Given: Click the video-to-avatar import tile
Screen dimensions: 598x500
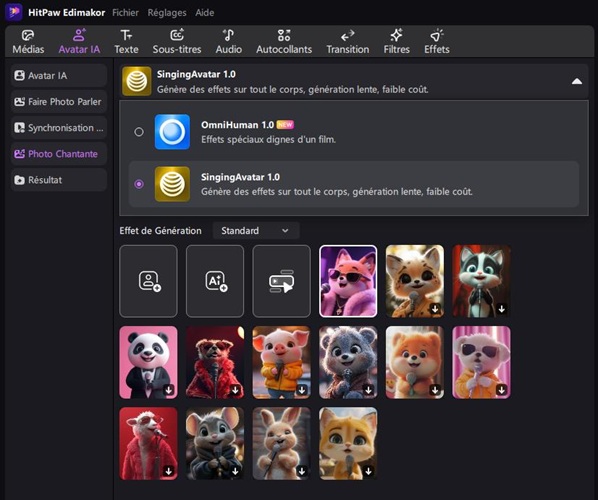Looking at the screenshot, I should click(281, 281).
